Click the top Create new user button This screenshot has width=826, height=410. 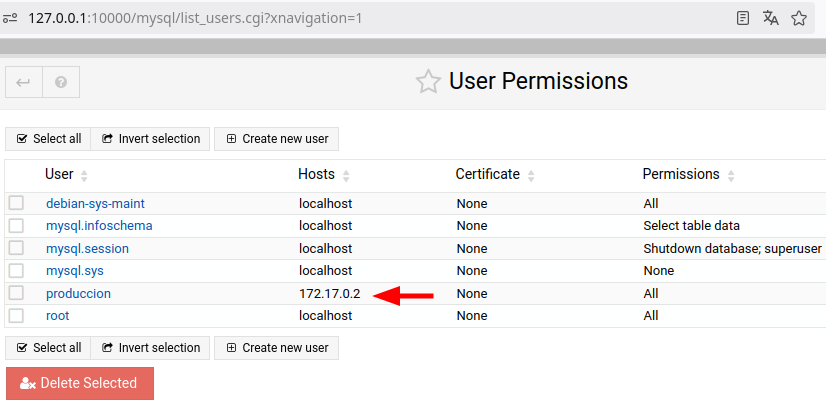(x=277, y=139)
